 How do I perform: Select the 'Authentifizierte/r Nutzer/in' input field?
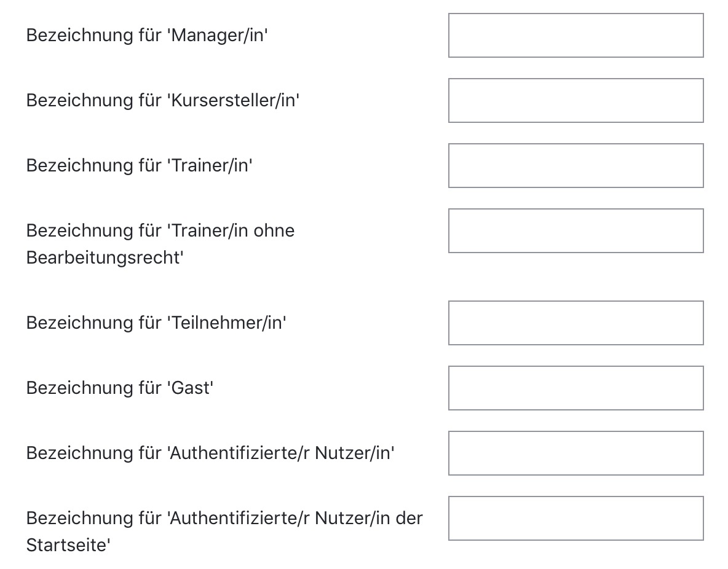576,453
